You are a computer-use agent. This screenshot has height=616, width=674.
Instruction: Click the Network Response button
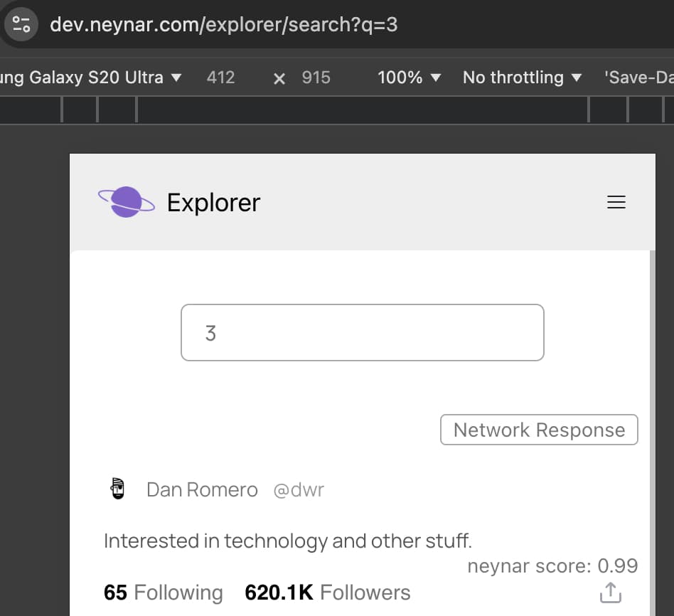coord(538,430)
